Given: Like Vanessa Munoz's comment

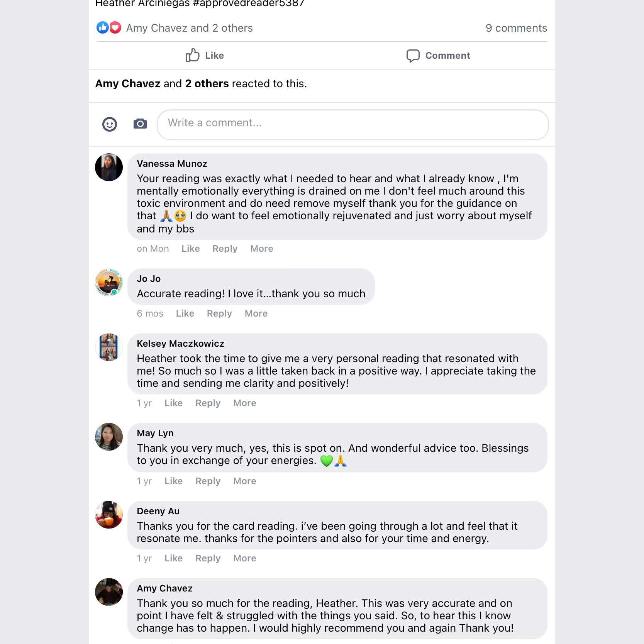Looking at the screenshot, I should coord(190,249).
